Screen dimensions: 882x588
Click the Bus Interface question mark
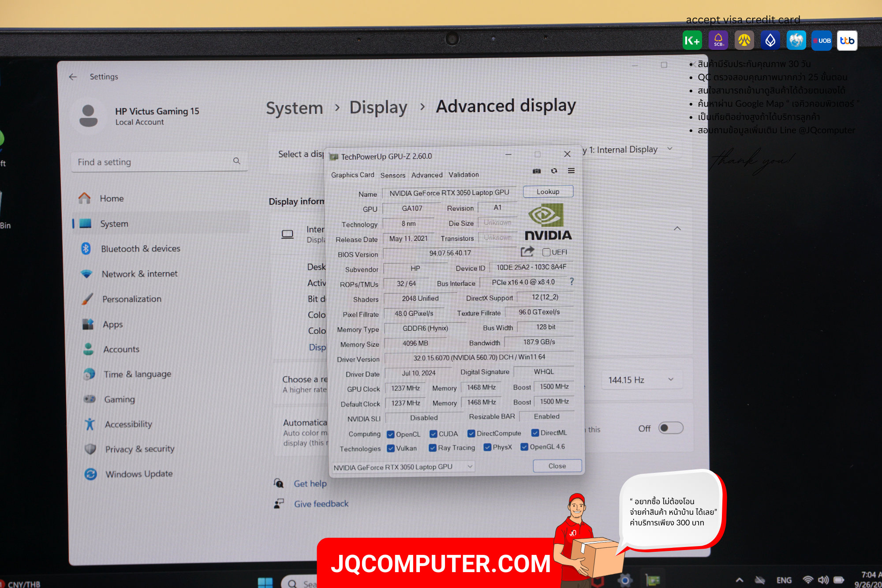[572, 281]
